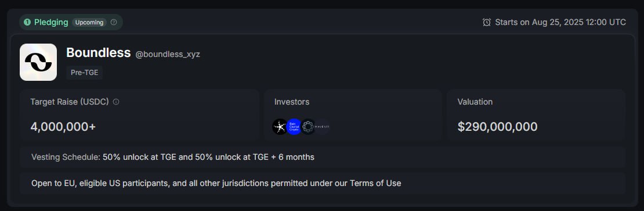Click the Pre-TGE tag
The width and height of the screenshot is (644, 211).
[x=84, y=73]
